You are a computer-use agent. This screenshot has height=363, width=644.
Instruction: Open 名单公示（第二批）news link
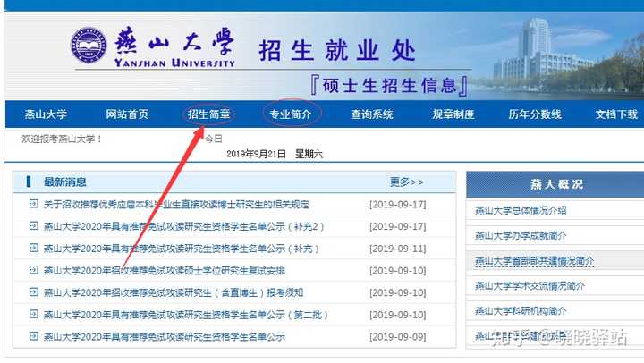point(186,316)
